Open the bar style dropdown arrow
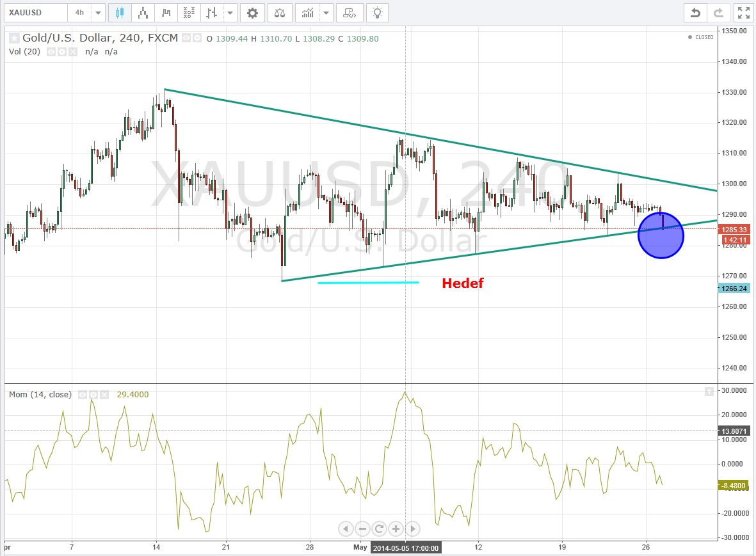Screen dimensions: 756x556 (230, 13)
